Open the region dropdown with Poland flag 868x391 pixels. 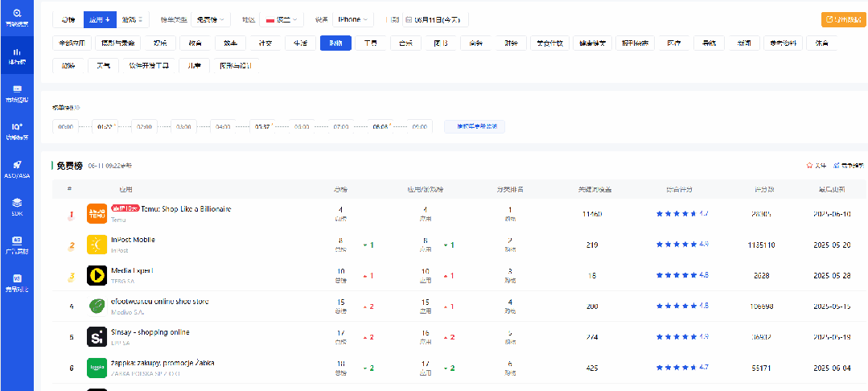282,19
